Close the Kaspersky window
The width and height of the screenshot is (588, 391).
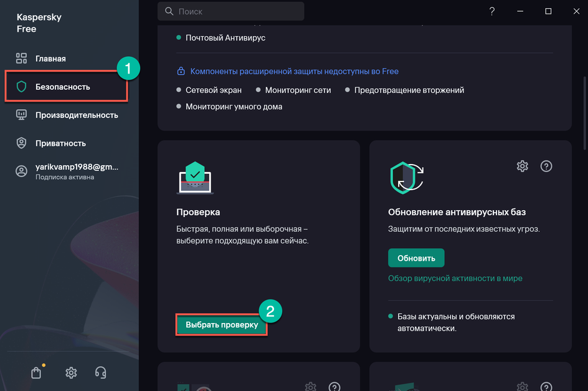(x=576, y=11)
